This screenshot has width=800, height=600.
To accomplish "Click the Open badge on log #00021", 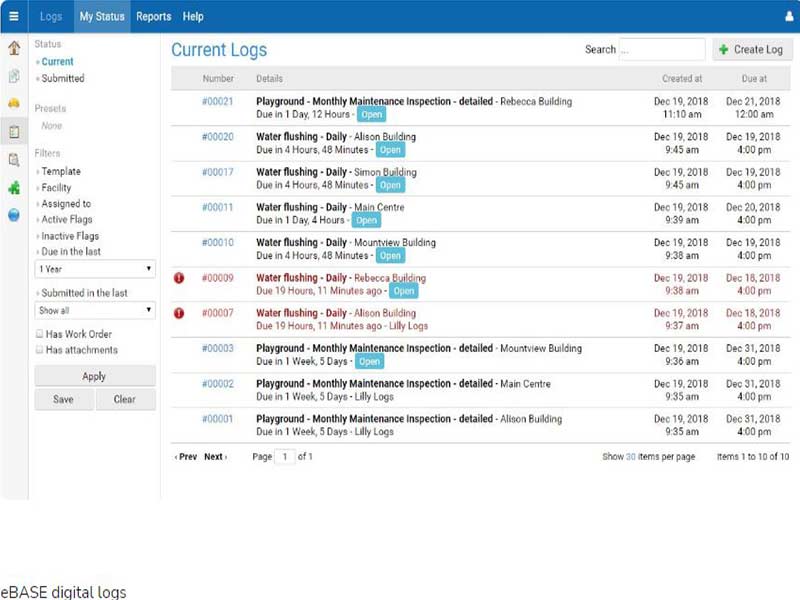I will click(x=371, y=115).
